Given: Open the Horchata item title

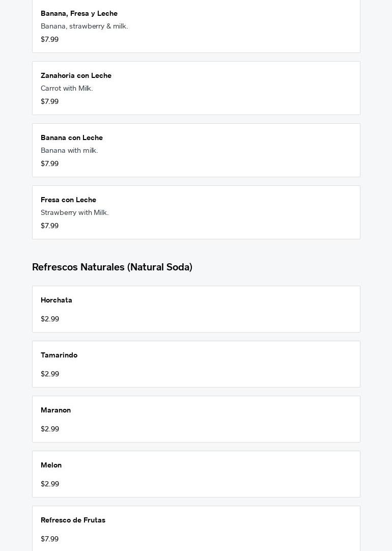Looking at the screenshot, I should pyautogui.click(x=57, y=300).
